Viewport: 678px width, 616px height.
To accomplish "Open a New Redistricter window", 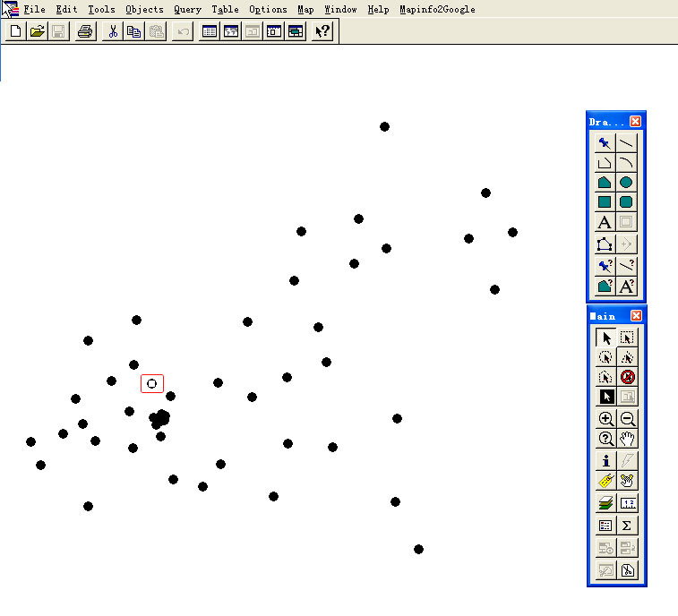I will [296, 31].
